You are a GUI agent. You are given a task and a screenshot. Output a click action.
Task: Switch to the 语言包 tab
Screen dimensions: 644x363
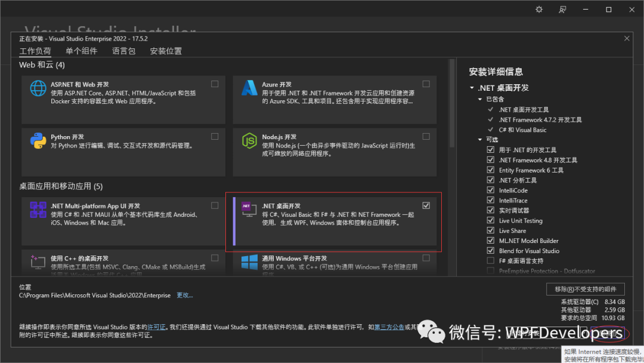click(x=123, y=51)
